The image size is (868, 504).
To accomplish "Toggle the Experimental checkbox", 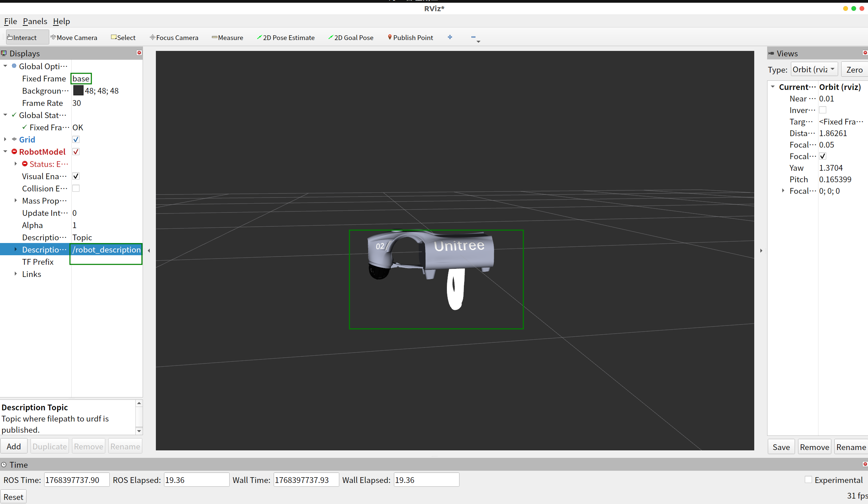I will click(809, 480).
